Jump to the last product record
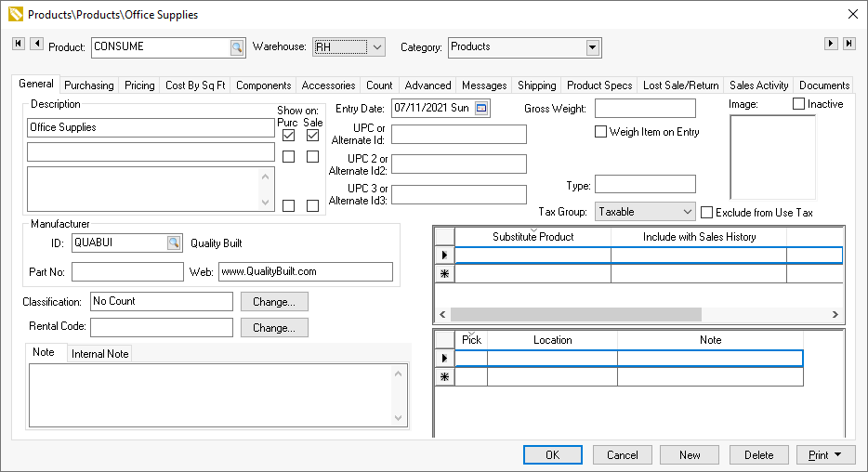Screen dimensions: 868x472 pyautogui.click(x=848, y=44)
